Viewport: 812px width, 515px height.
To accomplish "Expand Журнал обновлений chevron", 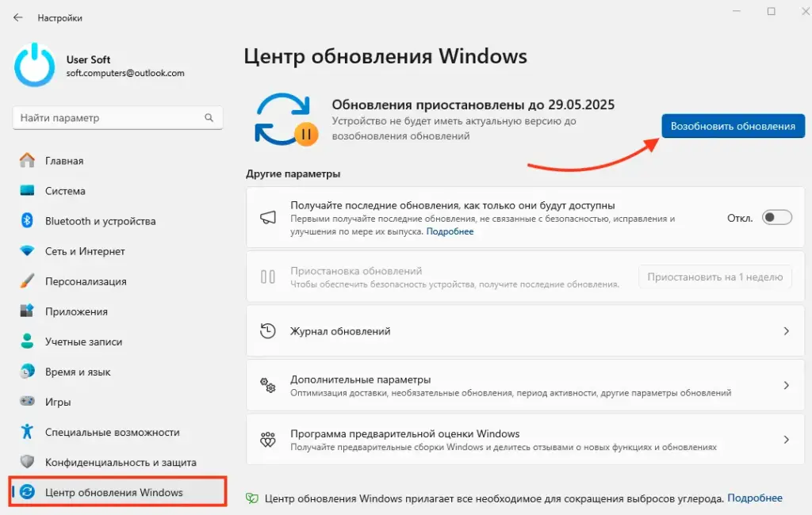I will (x=786, y=330).
